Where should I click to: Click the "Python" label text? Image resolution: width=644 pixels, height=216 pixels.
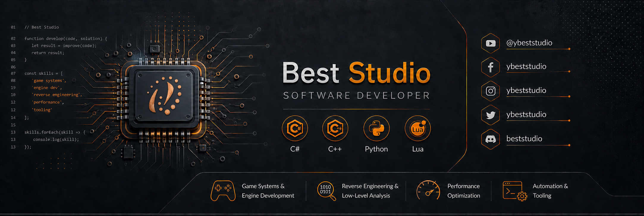click(376, 149)
